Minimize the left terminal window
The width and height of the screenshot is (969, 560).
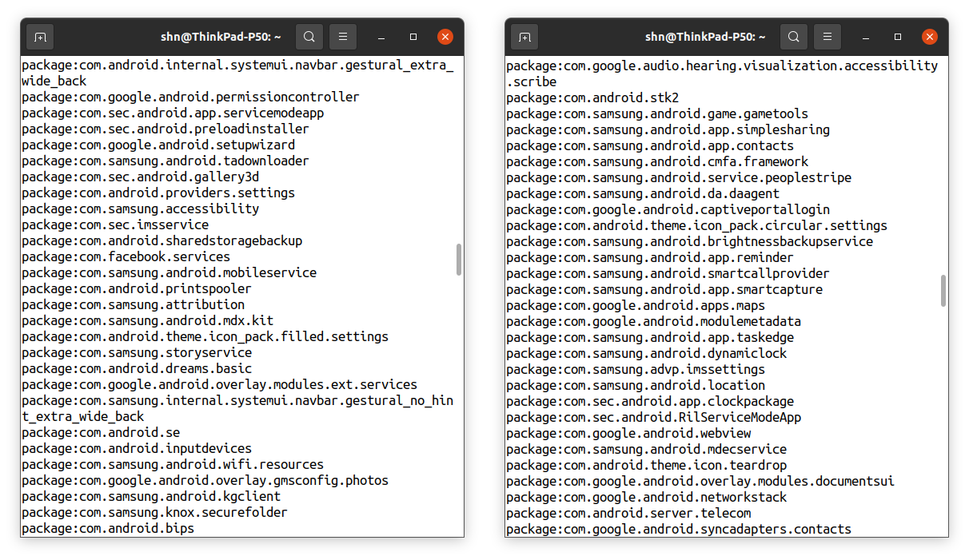(x=382, y=37)
